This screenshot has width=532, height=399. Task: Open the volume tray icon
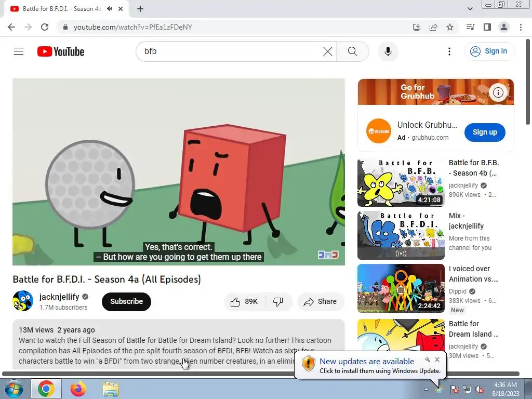(x=480, y=389)
